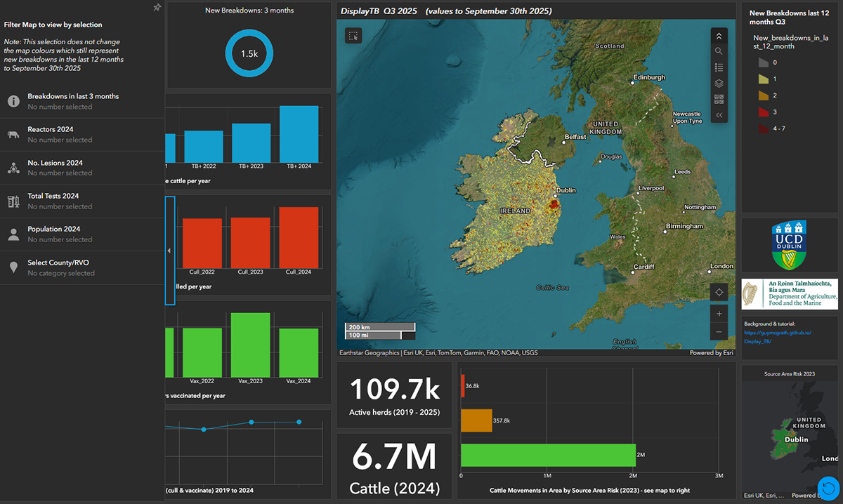Click the green 2M cattle movements bar
This screenshot has height=504, width=843.
click(548, 455)
